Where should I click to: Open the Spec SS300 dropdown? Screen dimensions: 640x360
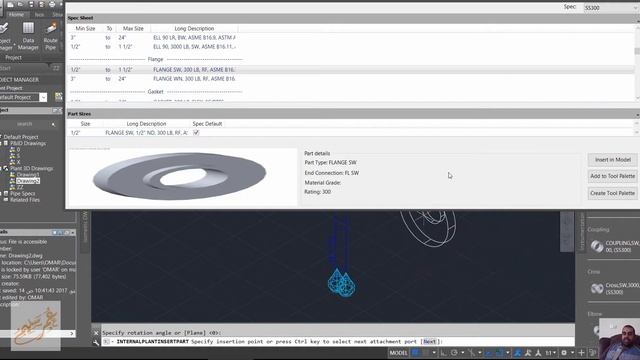click(610, 8)
